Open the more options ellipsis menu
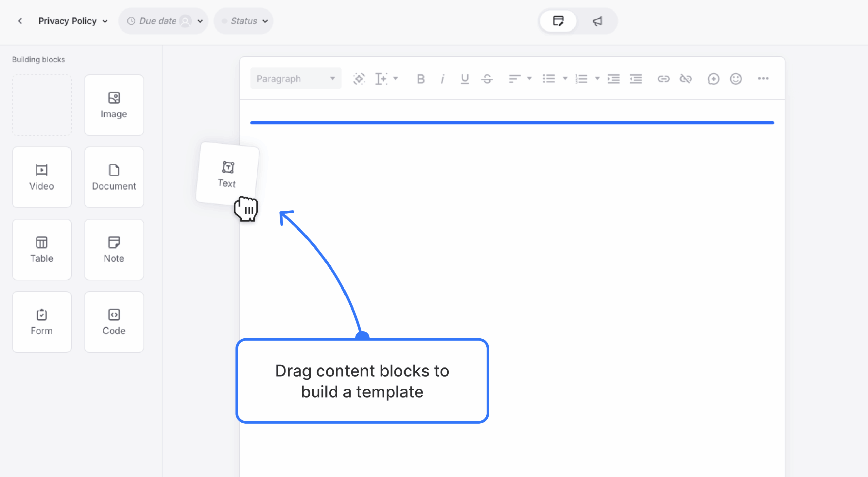The width and height of the screenshot is (868, 477). tap(763, 79)
